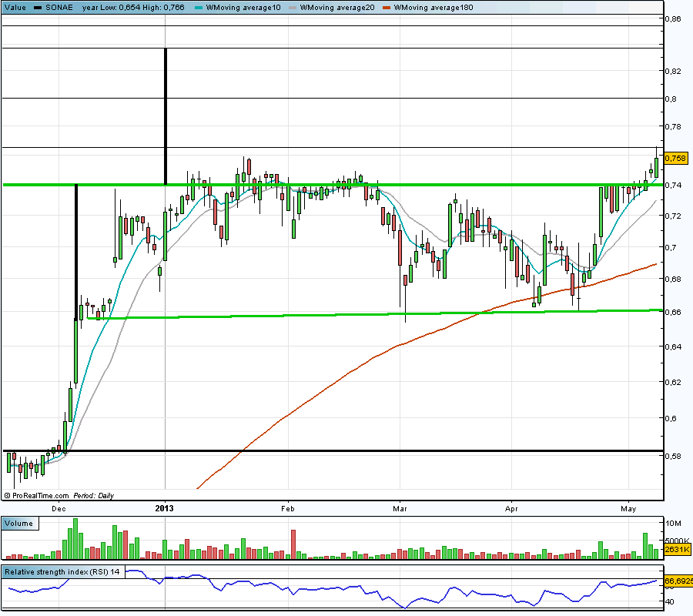Click the tall red February volume bar

(293, 544)
